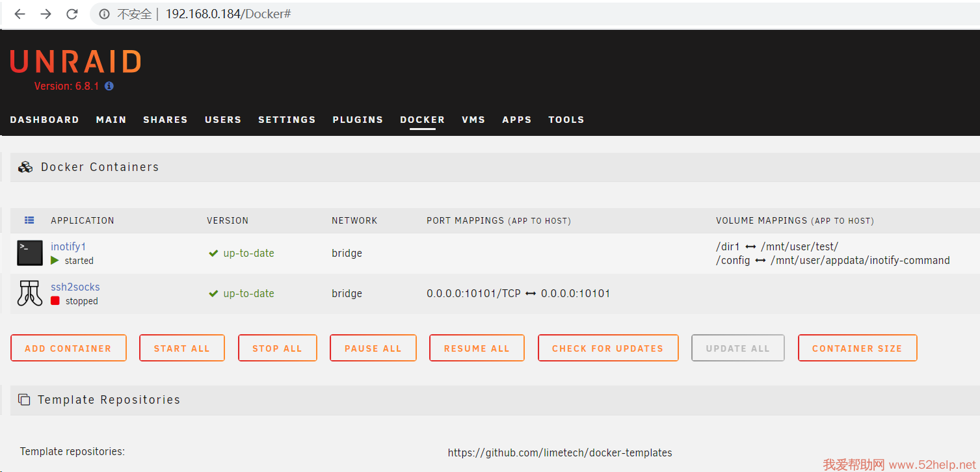The width and height of the screenshot is (980, 472).
Task: Open the PLUGINS tab
Action: 358,120
